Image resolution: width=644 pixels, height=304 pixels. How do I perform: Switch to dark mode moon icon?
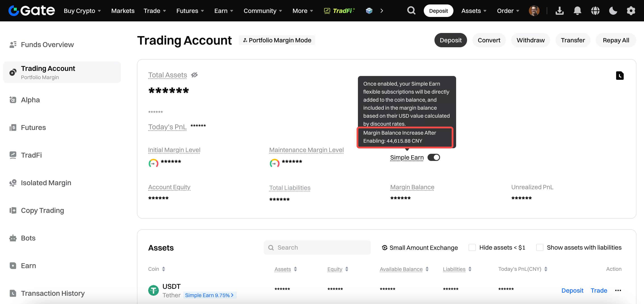tap(613, 10)
